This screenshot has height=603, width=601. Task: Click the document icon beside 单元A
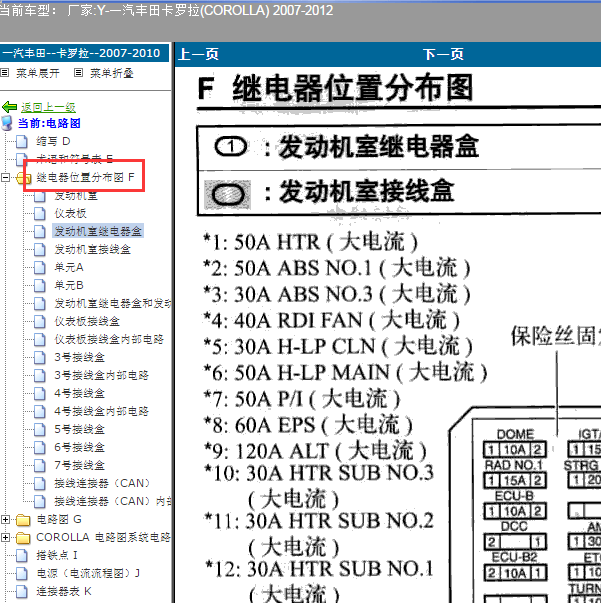tap(40, 267)
